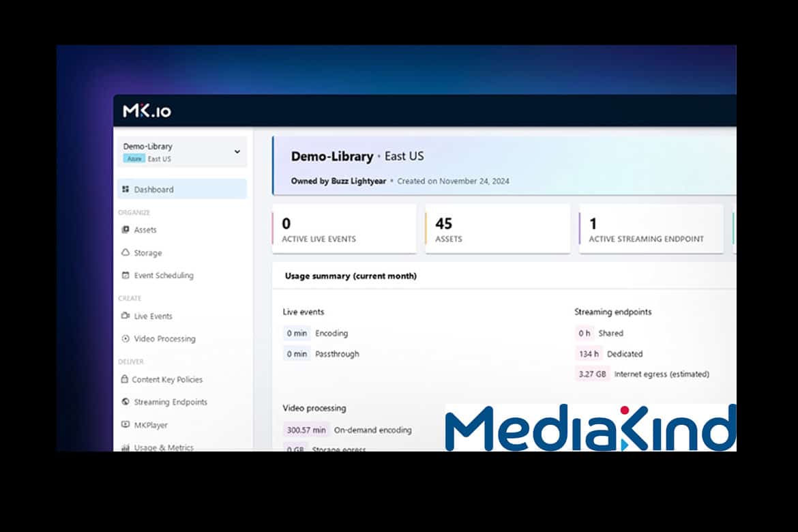This screenshot has width=798, height=532.
Task: Click the Dashboard grid icon
Action: point(125,190)
